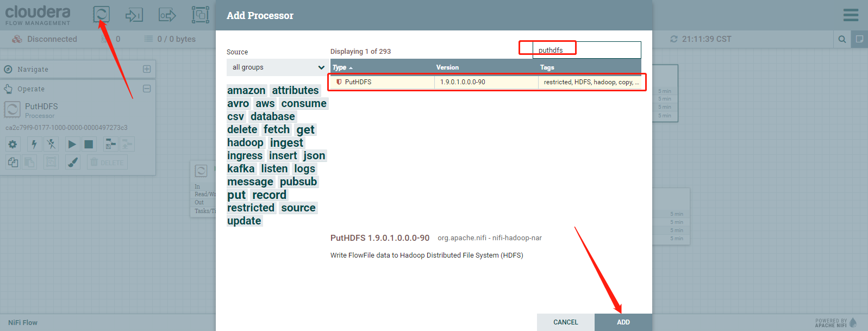Open the search magnifier in status bar

tap(842, 39)
